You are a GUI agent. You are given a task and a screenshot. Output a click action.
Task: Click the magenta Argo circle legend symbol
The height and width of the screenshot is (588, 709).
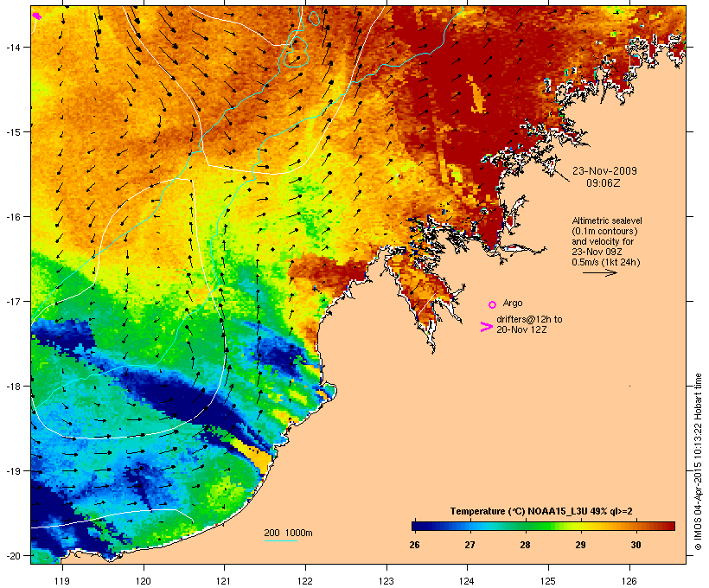click(493, 304)
